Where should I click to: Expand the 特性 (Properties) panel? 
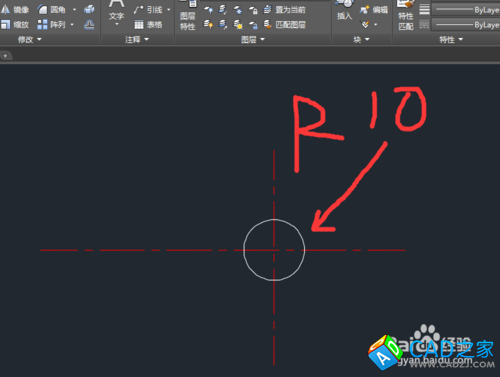tap(451, 40)
